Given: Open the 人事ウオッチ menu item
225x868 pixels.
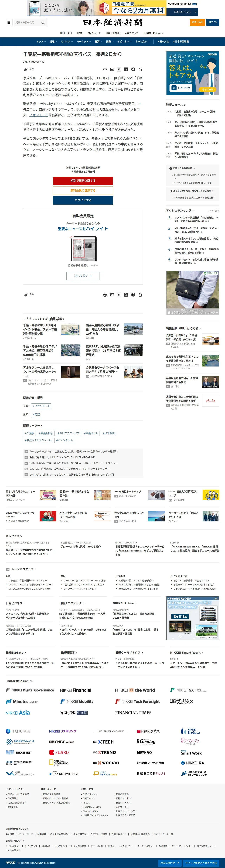Looking at the screenshot, I should coord(131,33).
